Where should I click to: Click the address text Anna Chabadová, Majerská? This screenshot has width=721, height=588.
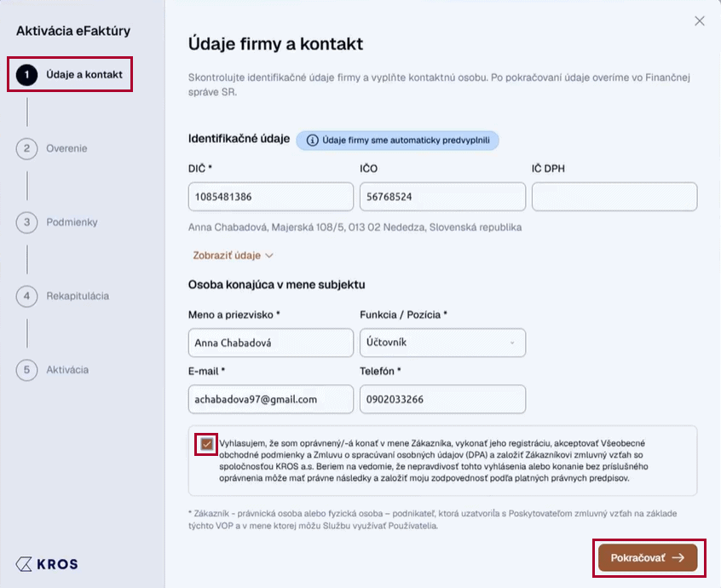tap(355, 228)
